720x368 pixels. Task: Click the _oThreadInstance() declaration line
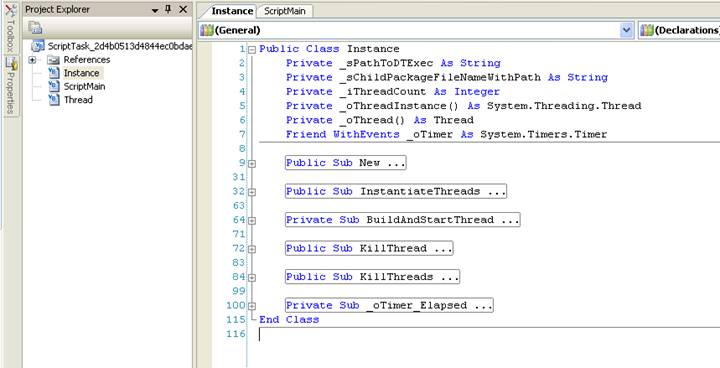[463, 106]
